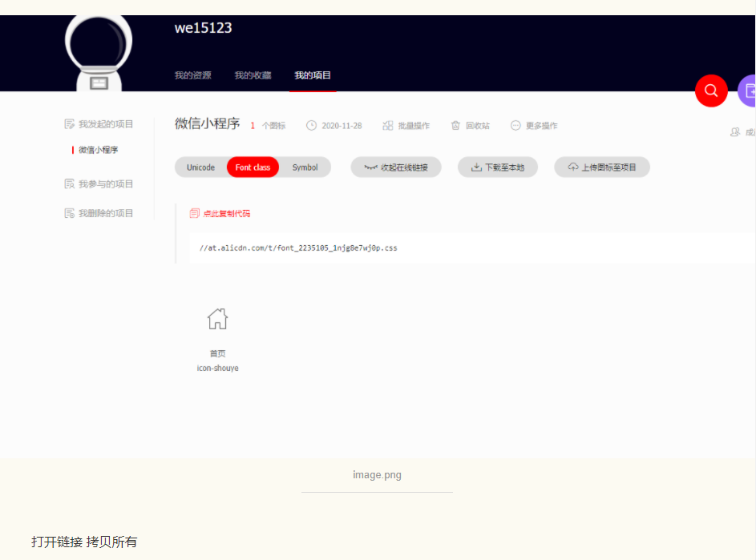Open 我删除的项目 in sidebar
Viewport: 756px width, 560px height.
click(x=106, y=213)
